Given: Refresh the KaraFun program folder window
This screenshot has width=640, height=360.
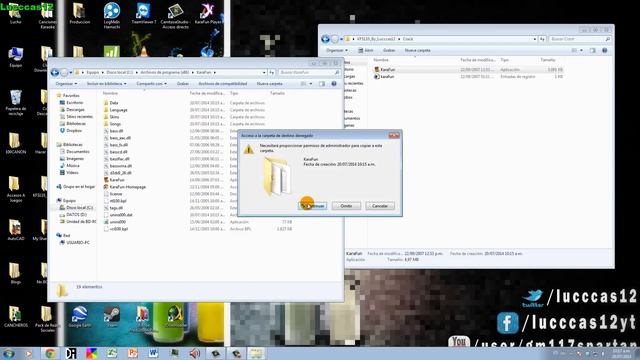Looking at the screenshot, I should [x=271, y=72].
